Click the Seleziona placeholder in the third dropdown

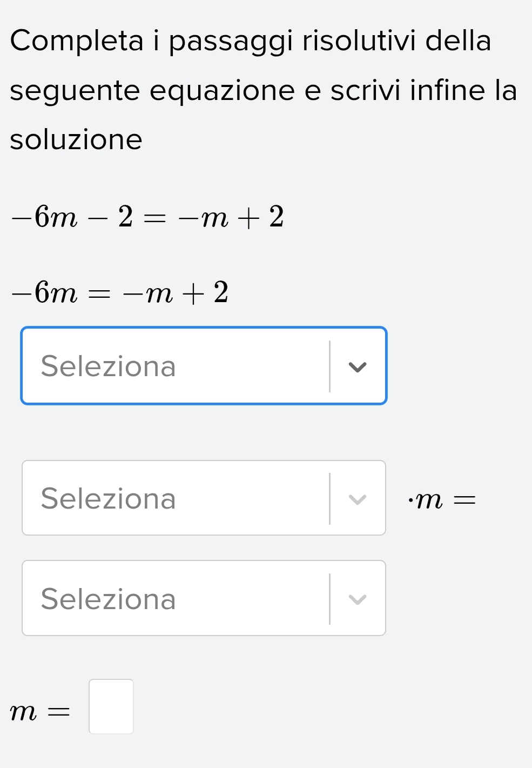point(109,599)
